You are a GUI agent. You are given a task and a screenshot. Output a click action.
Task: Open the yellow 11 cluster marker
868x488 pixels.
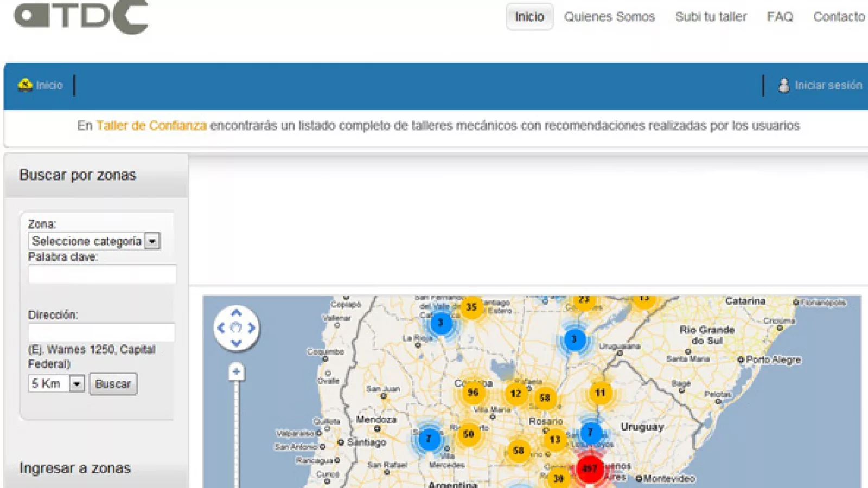click(600, 393)
